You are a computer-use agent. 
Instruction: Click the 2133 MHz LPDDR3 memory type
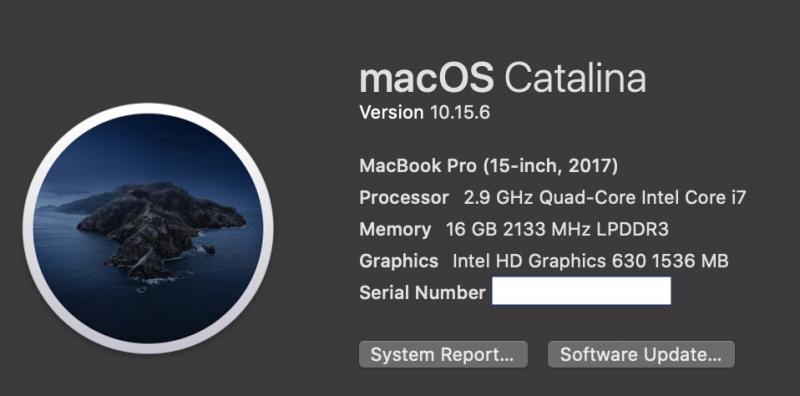tap(586, 229)
